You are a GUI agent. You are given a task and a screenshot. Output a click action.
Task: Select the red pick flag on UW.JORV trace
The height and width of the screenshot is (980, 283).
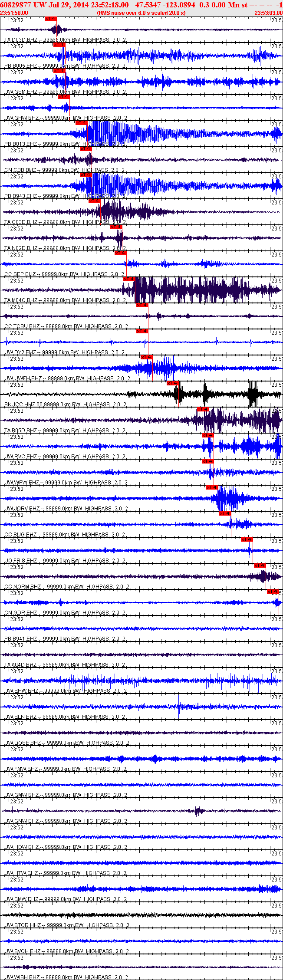click(211, 487)
